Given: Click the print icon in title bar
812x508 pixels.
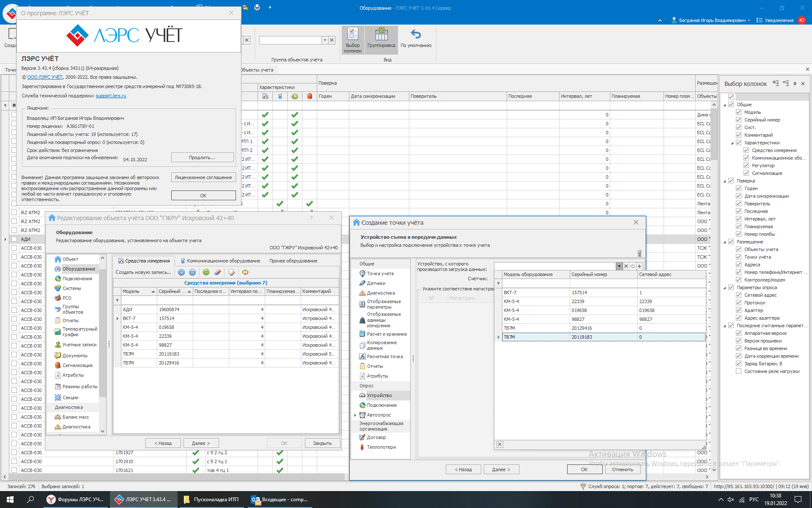Looking at the screenshot, I should pos(257,7).
